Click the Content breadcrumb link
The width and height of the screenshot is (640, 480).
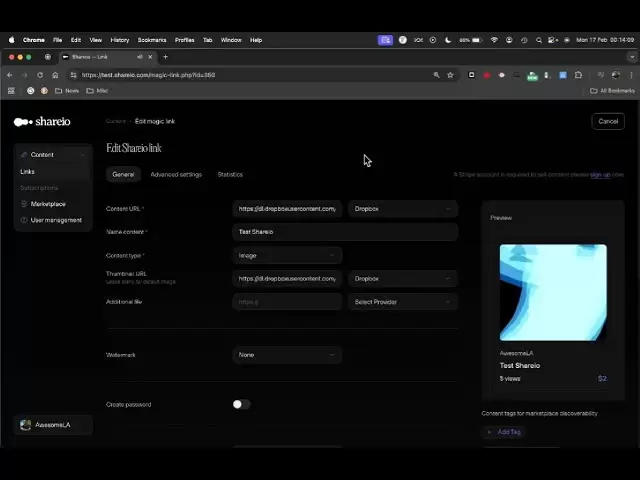coord(116,121)
